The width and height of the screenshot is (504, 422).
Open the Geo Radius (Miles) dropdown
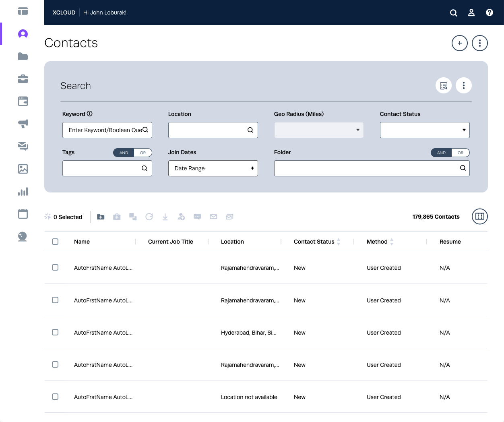click(x=319, y=130)
